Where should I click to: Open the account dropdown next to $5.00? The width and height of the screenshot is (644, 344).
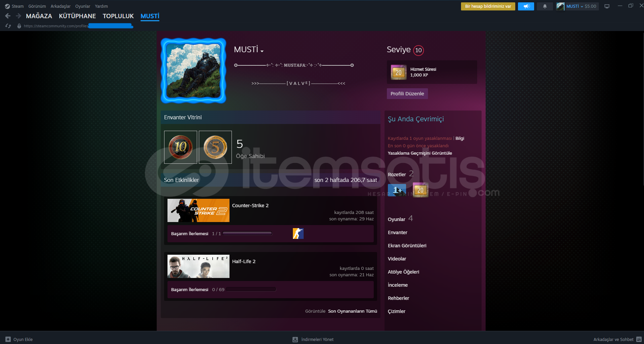[x=582, y=6]
